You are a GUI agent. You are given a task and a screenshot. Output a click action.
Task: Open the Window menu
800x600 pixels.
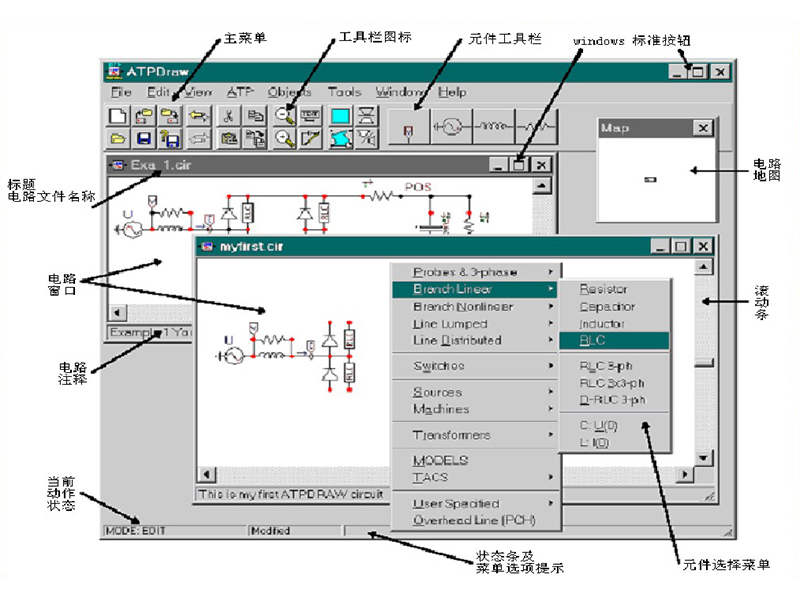400,92
